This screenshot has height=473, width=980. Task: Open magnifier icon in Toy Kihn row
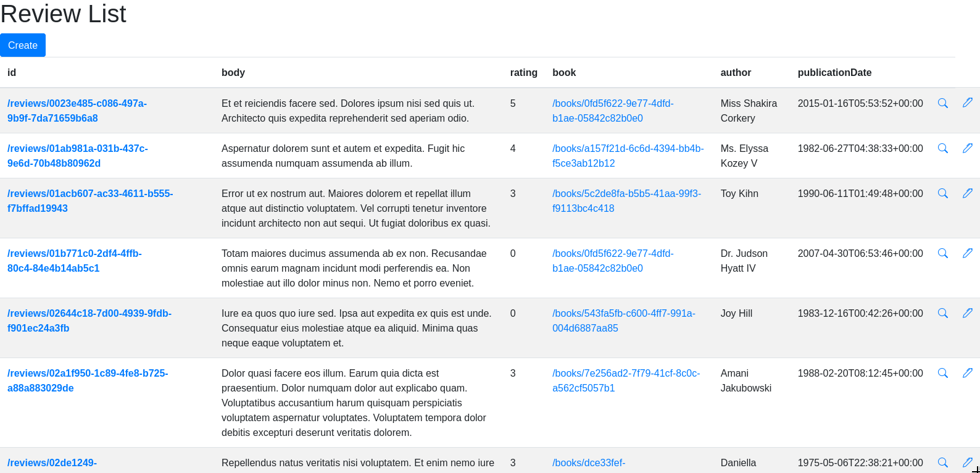coord(942,193)
